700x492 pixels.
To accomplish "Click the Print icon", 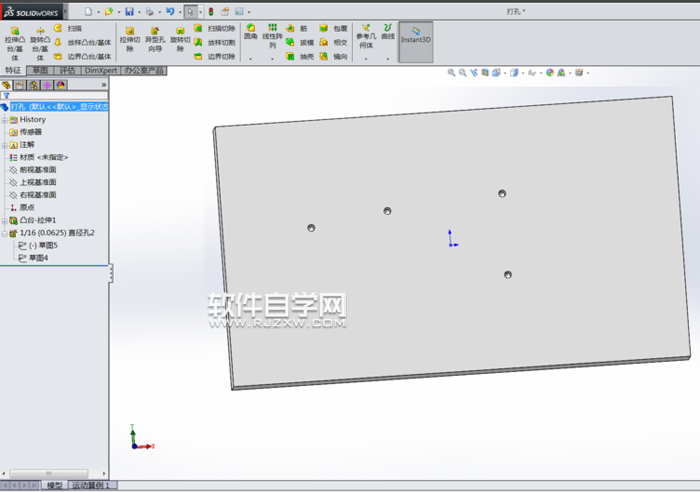I will coord(150,12).
